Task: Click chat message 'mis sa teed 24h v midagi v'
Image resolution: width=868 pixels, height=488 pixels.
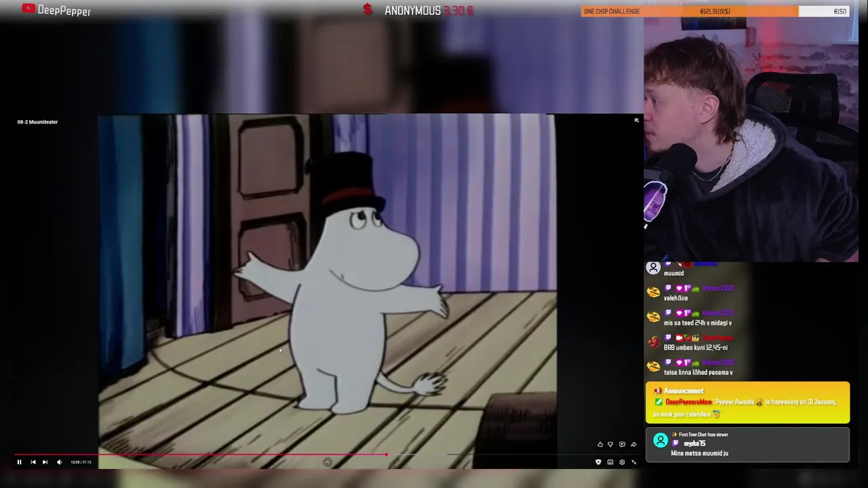Action: coord(697,323)
